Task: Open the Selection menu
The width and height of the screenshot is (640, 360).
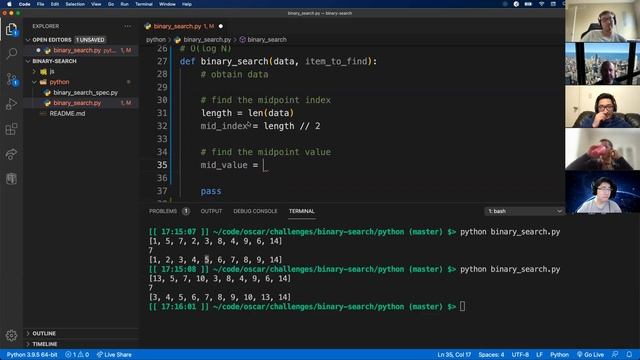Action: tap(75, 4)
